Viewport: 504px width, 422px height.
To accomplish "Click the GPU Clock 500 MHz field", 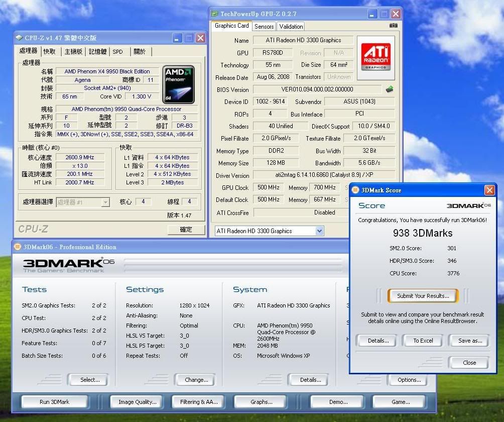I will tap(269, 187).
